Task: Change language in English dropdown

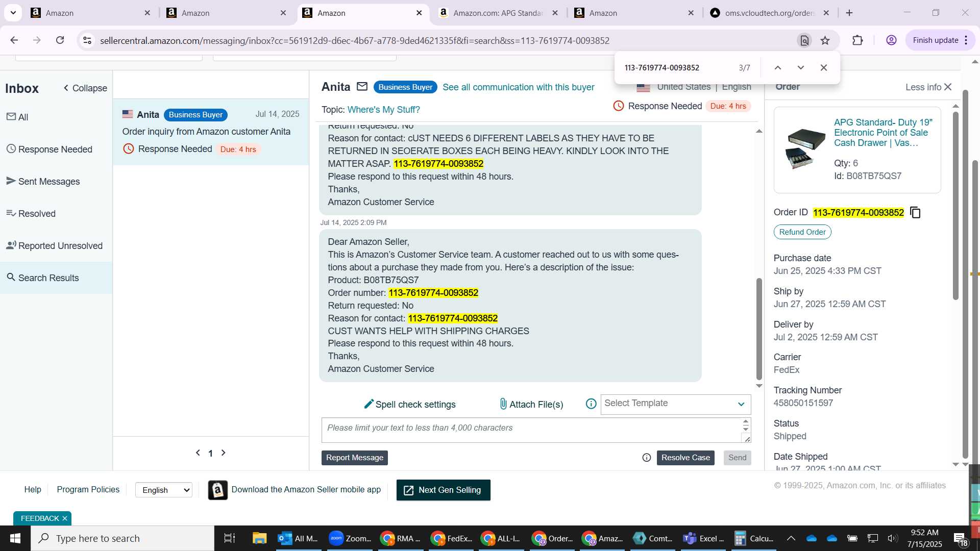Action: pyautogui.click(x=164, y=490)
